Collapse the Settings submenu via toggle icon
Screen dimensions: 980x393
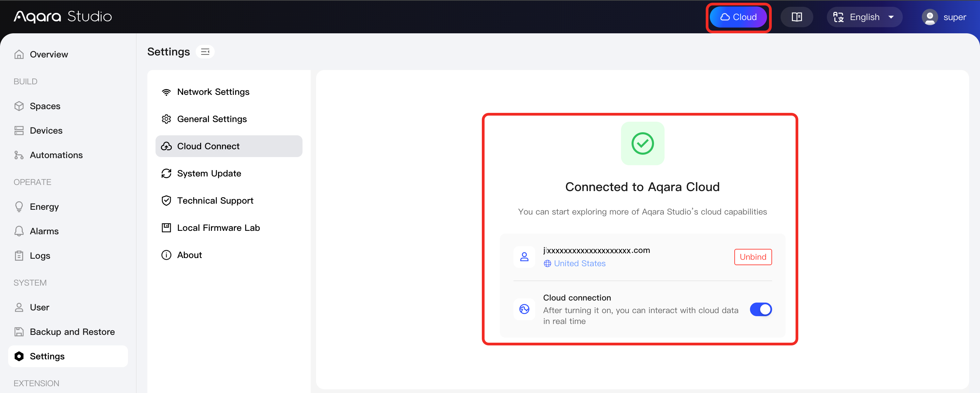pos(205,52)
